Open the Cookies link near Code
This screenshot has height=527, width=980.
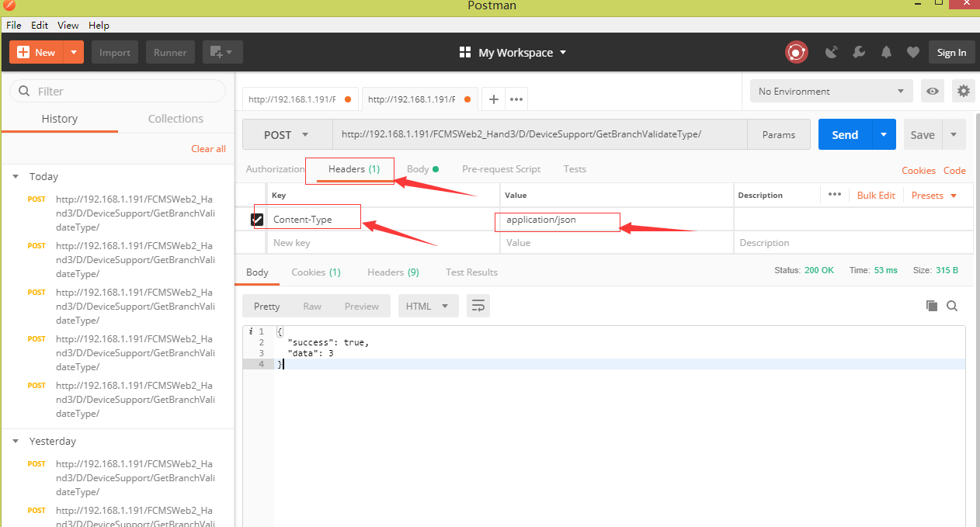pyautogui.click(x=919, y=170)
